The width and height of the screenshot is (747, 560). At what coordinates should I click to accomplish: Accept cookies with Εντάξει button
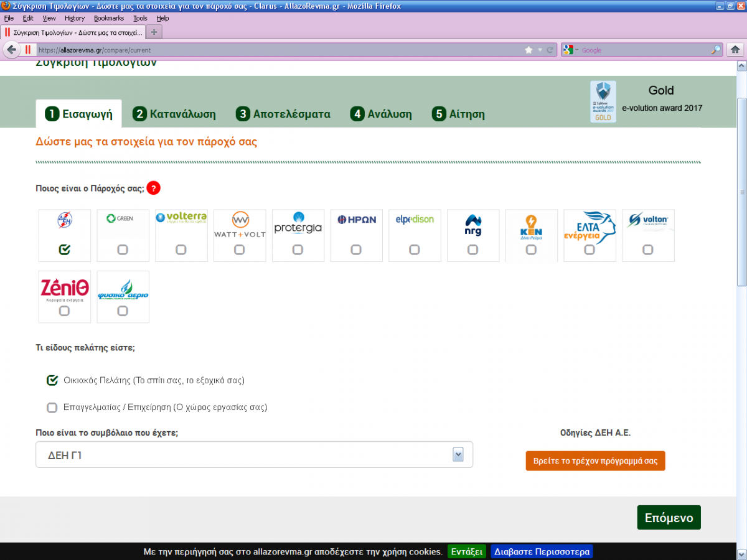tap(467, 551)
